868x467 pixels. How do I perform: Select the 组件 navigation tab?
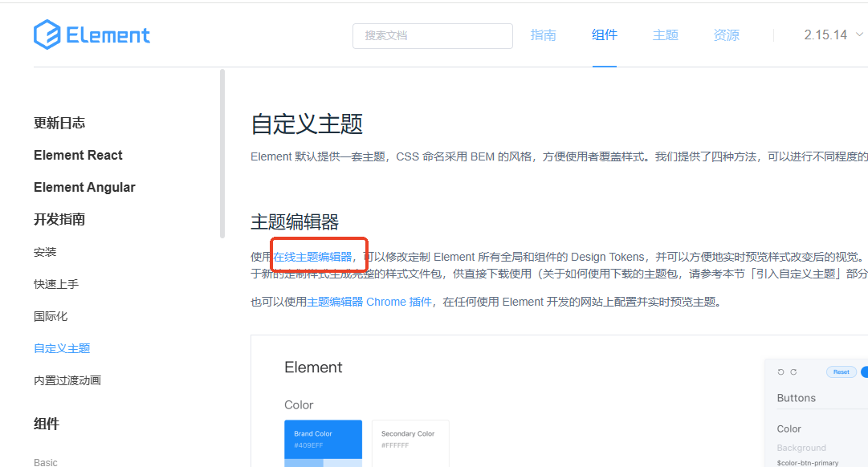(604, 35)
